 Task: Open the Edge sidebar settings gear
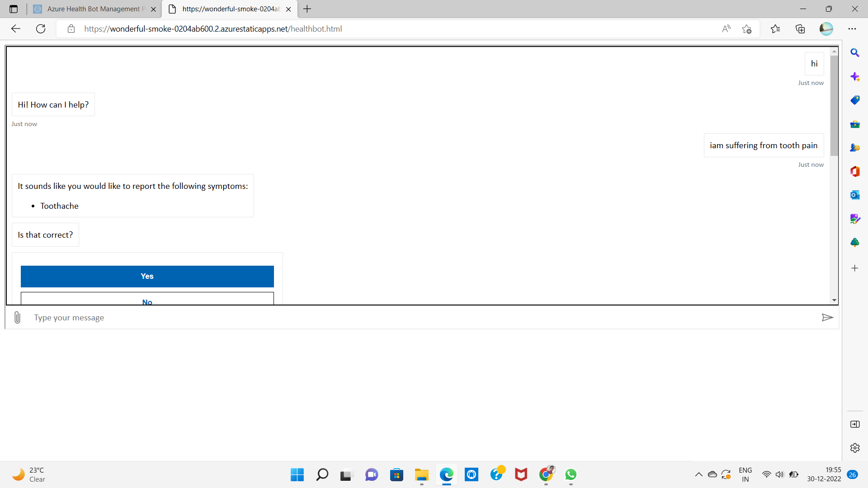(x=854, y=448)
